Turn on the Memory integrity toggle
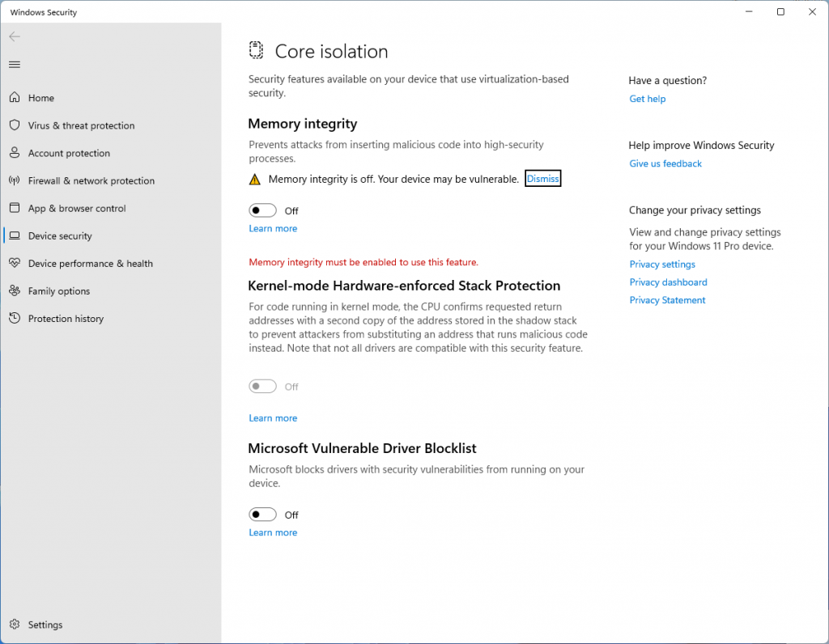This screenshot has width=829, height=644. click(x=263, y=211)
